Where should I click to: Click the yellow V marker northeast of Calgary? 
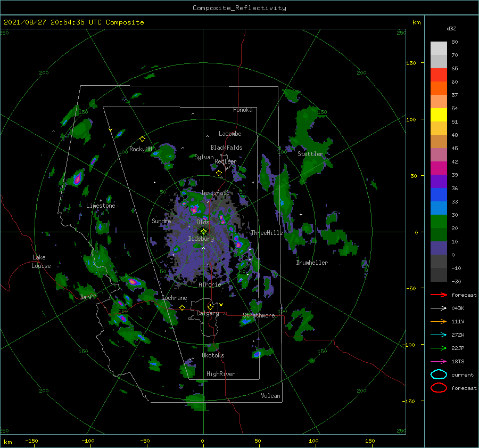(x=221, y=305)
